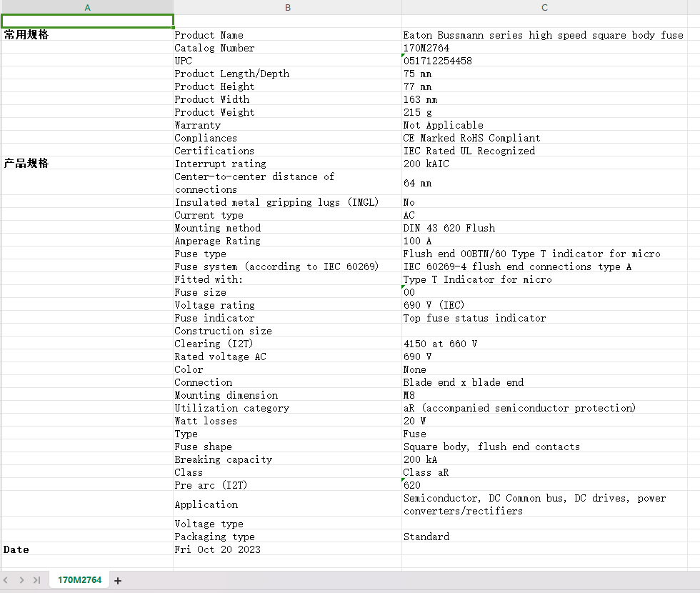This screenshot has height=593, width=700.
Task: Click the Catalog Number label cell
Action: [x=287, y=48]
